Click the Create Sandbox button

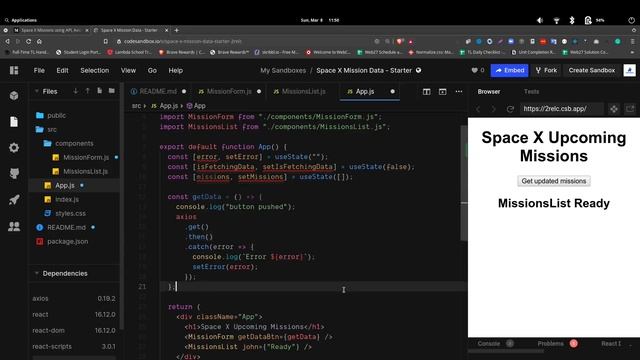[592, 70]
